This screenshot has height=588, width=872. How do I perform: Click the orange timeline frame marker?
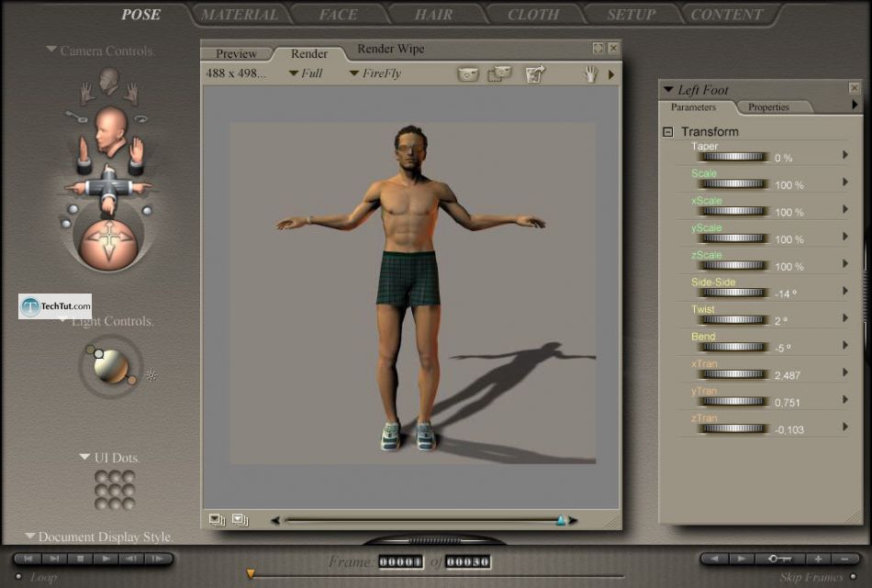(x=251, y=573)
